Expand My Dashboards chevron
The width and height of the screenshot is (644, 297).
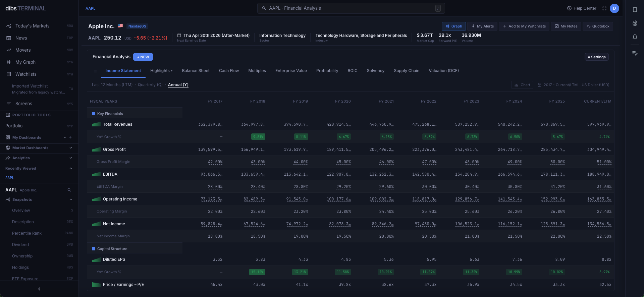tap(65, 137)
